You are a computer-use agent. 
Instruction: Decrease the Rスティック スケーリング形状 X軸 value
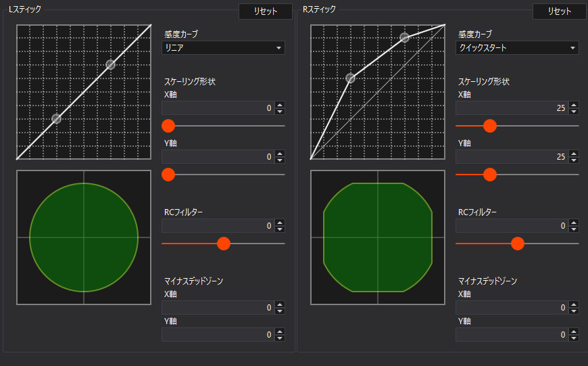(x=574, y=112)
